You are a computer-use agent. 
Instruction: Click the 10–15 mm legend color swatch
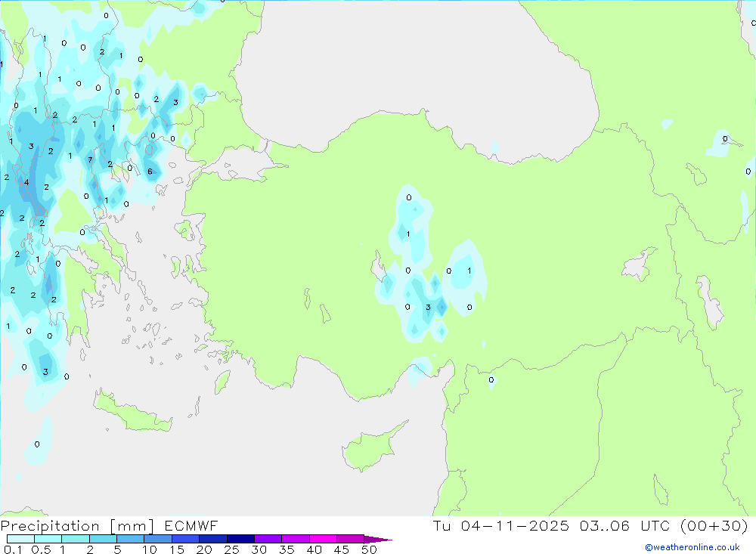coord(158,539)
